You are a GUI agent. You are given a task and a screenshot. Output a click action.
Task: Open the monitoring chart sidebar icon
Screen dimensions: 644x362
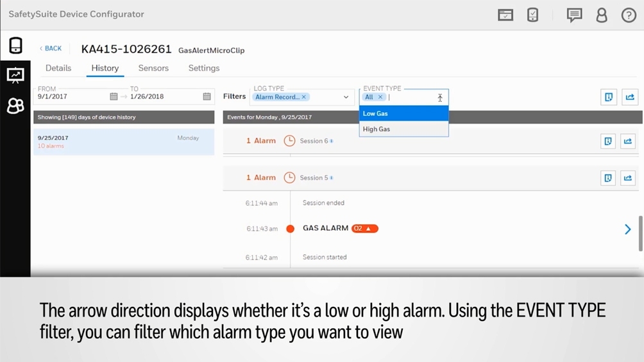pos(15,75)
